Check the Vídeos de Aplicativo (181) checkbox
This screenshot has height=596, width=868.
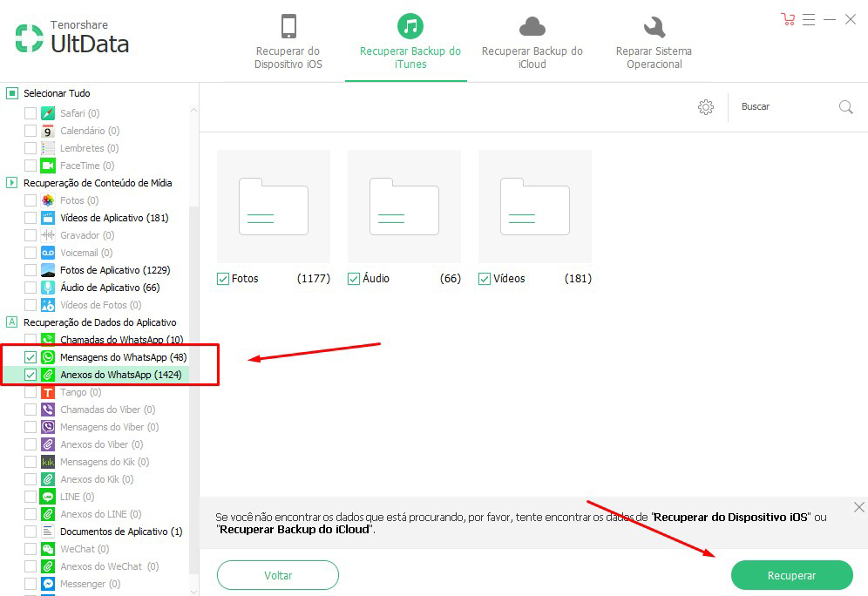[x=31, y=218]
